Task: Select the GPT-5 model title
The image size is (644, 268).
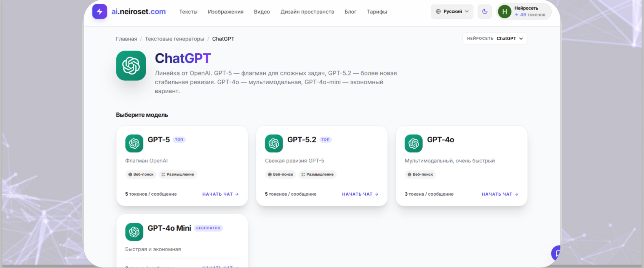Action: tap(159, 140)
